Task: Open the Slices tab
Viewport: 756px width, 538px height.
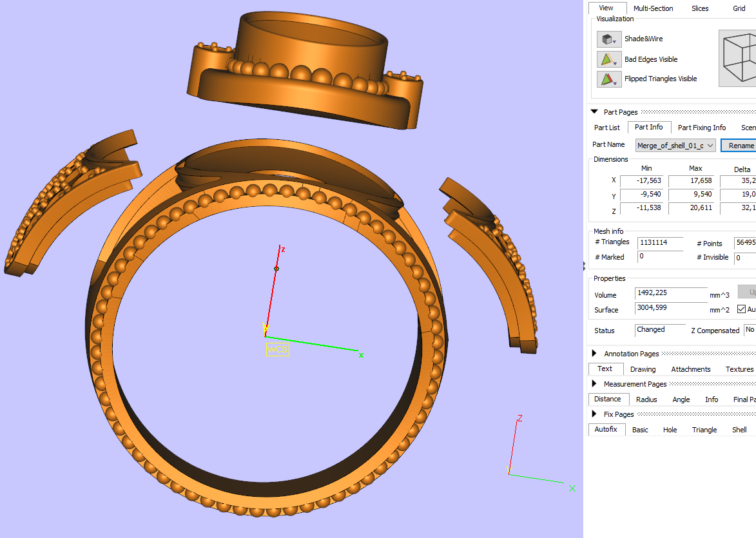Action: click(700, 8)
